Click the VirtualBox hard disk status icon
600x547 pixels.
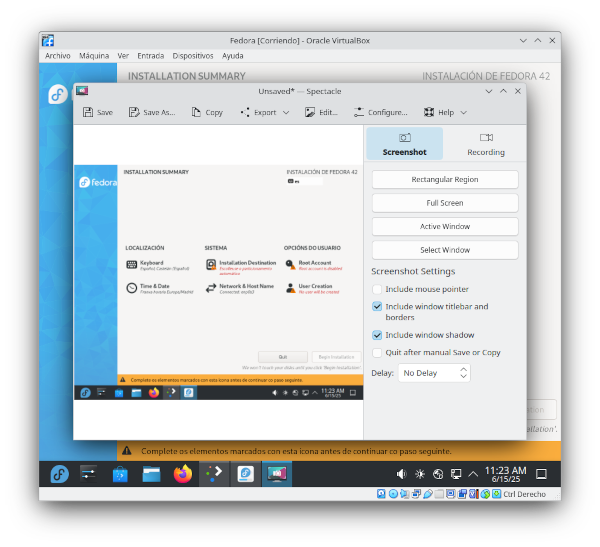point(381,494)
